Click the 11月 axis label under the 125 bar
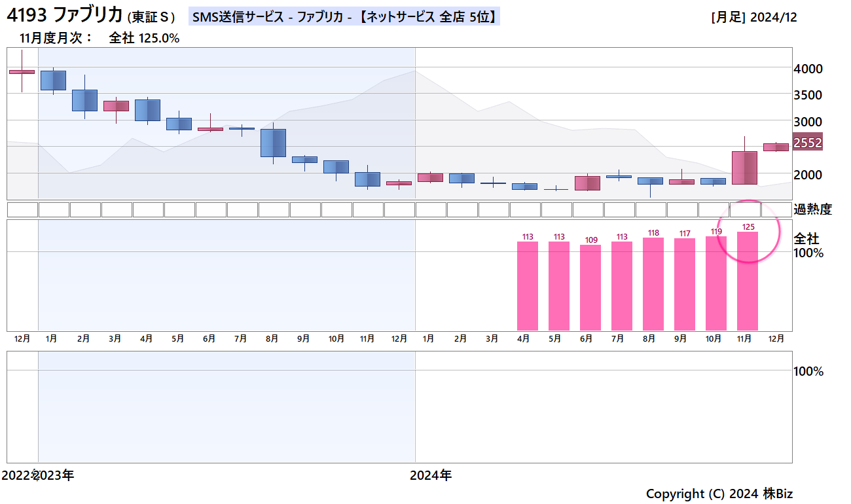Screen dimensions: 851x504 pyautogui.click(x=744, y=338)
